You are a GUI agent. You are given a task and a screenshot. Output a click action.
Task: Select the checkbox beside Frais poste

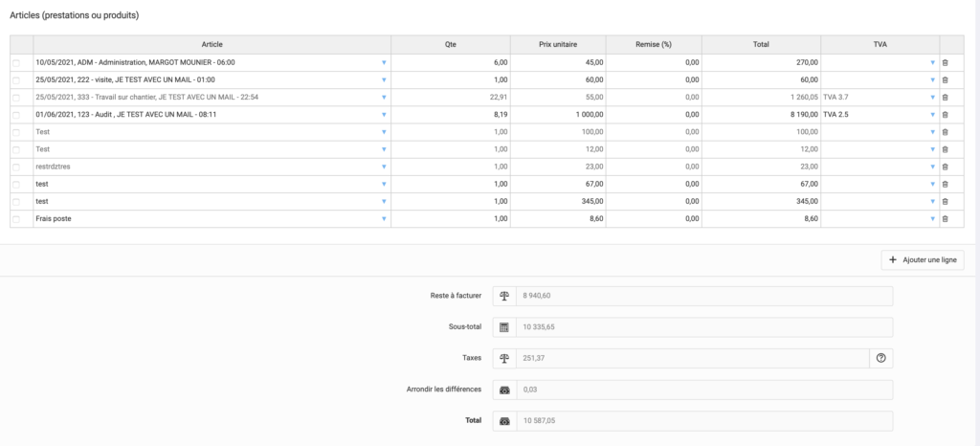pyautogui.click(x=16, y=219)
